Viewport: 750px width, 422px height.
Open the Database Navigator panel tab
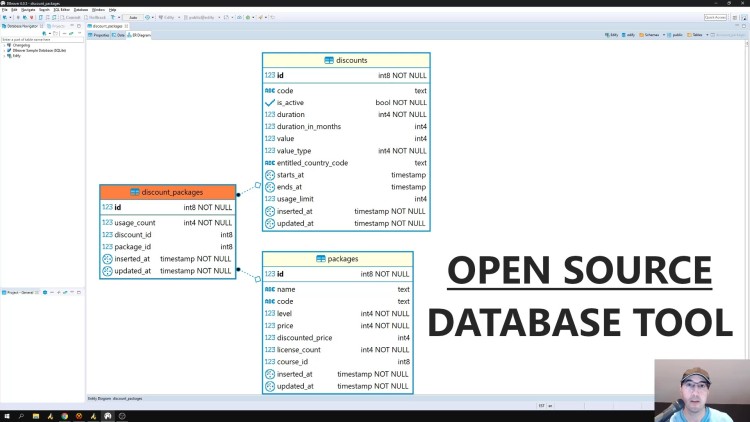(21, 26)
